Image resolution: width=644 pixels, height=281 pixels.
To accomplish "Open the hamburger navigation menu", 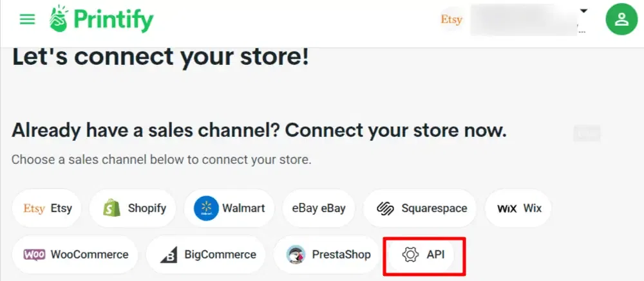I will click(x=27, y=19).
